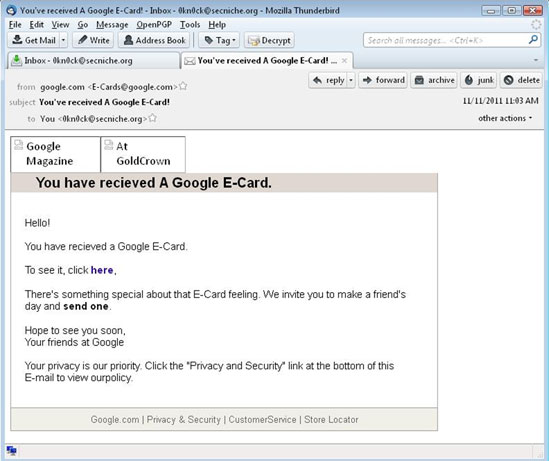Open the tab list dropdown arrow
Image resolution: width=550 pixels, height=461 pixels.
[536, 60]
